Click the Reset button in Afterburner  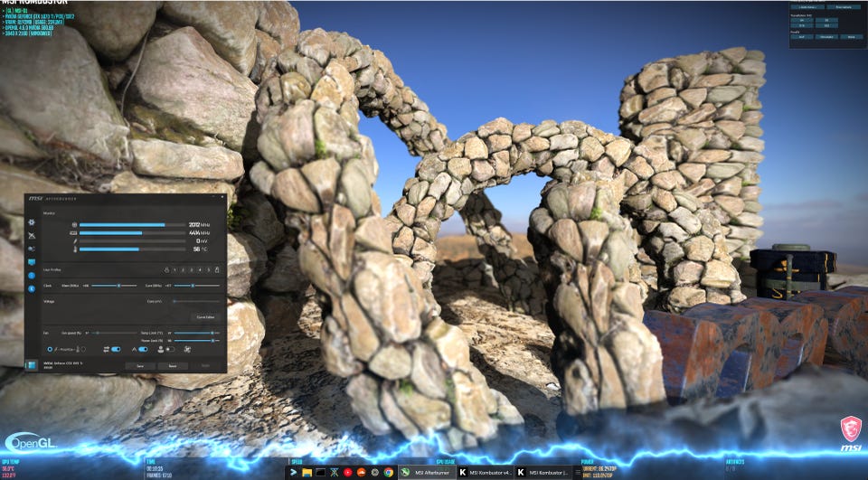(x=173, y=366)
